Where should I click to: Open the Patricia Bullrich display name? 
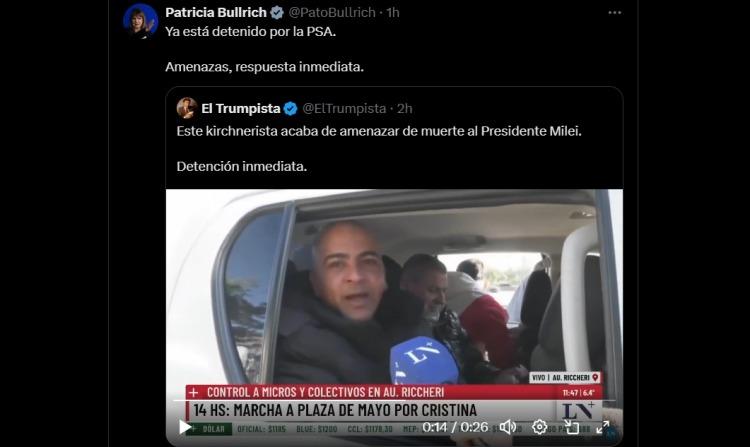click(x=216, y=13)
